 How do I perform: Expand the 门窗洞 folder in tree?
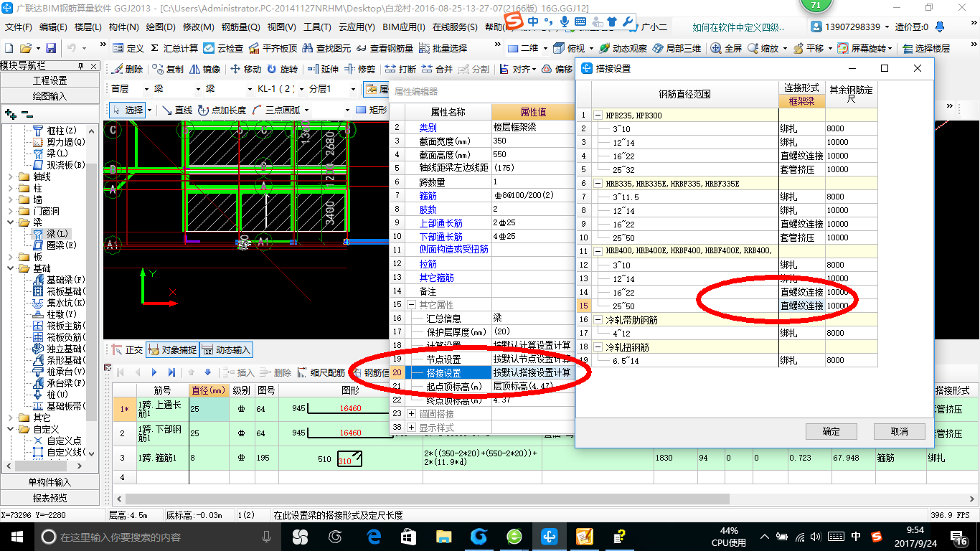(x=10, y=211)
